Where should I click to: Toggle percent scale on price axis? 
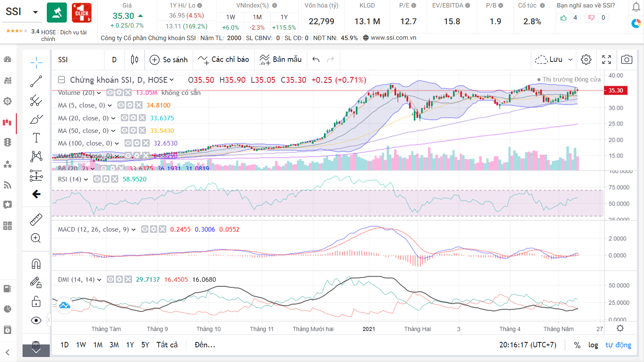[x=577, y=345]
